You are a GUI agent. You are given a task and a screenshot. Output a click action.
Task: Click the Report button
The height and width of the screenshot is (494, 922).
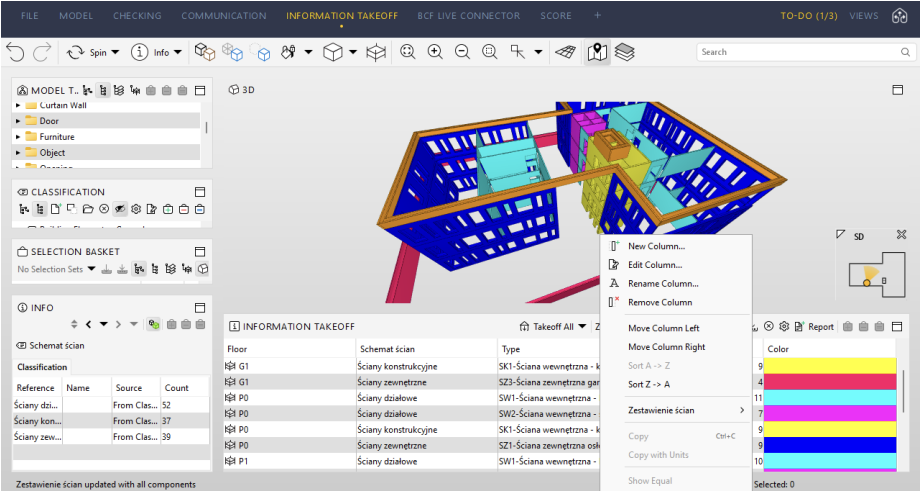[x=814, y=326]
